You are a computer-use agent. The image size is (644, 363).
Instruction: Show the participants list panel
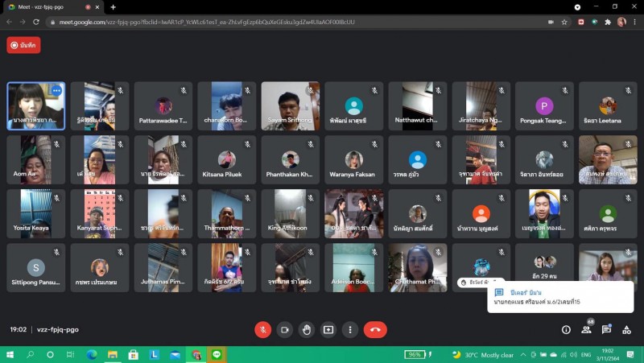click(586, 329)
